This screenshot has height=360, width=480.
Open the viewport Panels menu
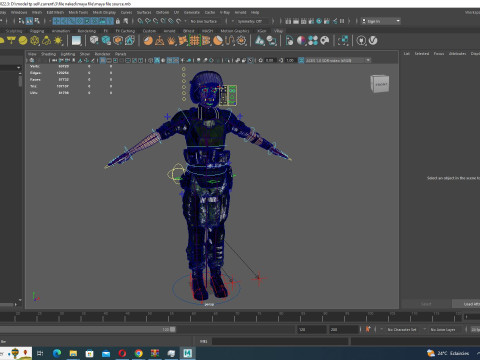[x=121, y=54]
